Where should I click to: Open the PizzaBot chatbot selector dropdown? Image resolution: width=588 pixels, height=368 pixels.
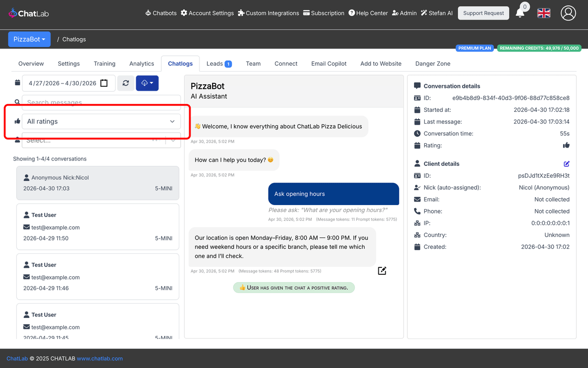pos(29,39)
